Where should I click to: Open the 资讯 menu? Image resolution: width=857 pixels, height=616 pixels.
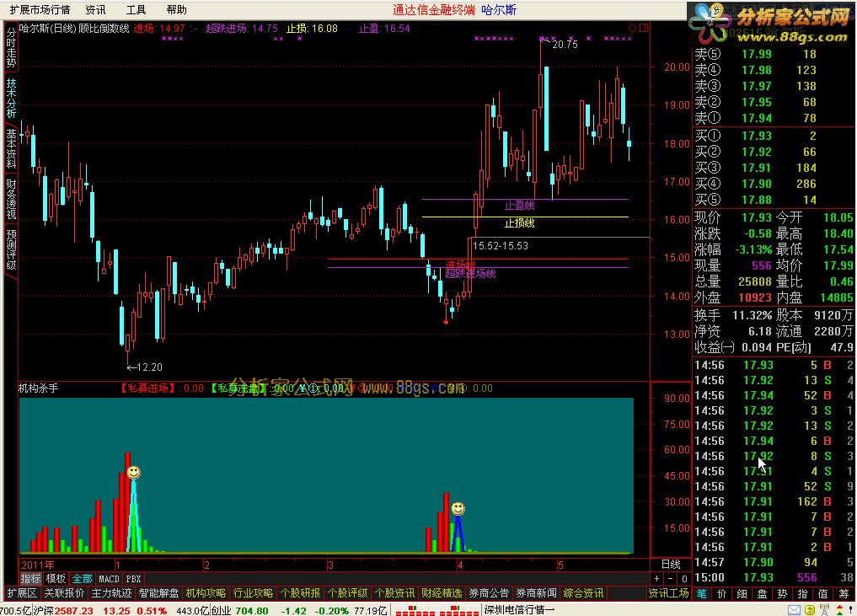click(96, 10)
